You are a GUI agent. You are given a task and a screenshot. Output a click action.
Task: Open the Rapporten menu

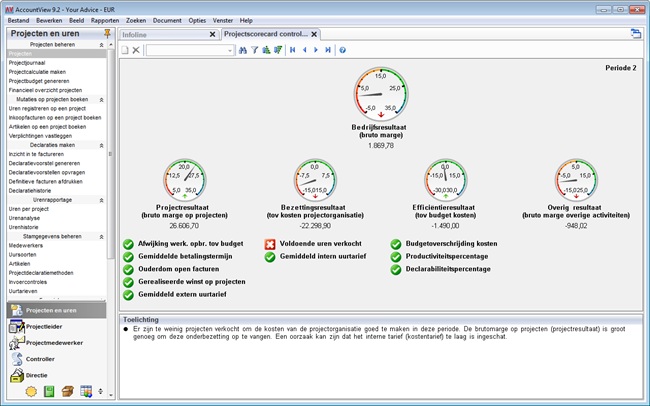coord(105,20)
